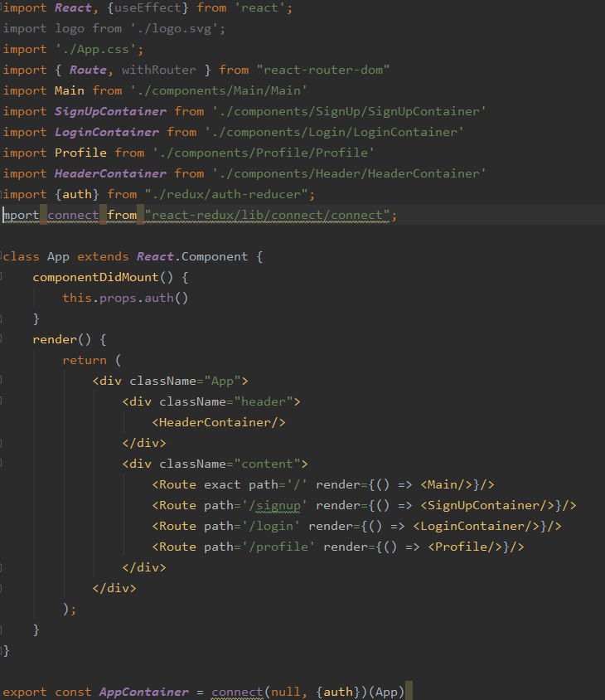The height and width of the screenshot is (700, 605).
Task: Select './components/Login/LoginContainer' path string
Action: tap(334, 132)
